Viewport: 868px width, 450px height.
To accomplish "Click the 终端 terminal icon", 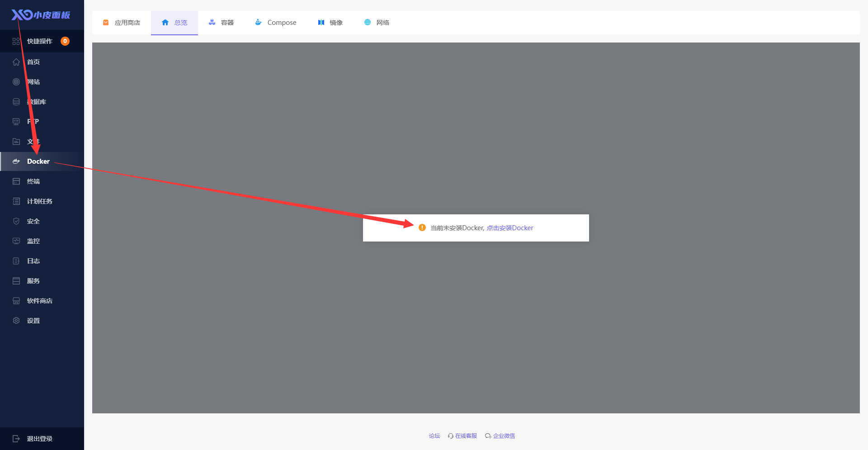I will 16,181.
